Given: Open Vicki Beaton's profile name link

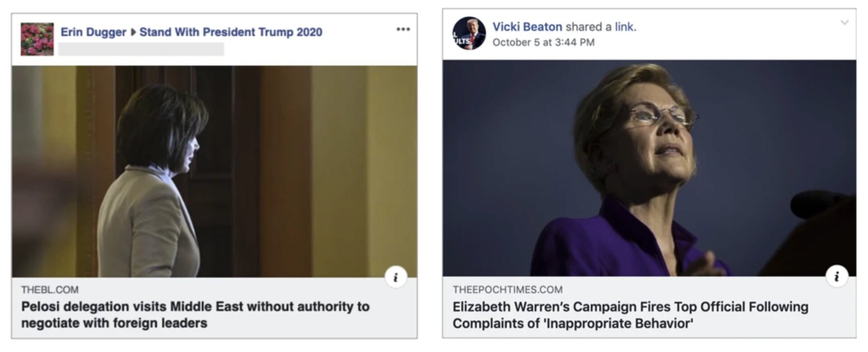Looking at the screenshot, I should 527,27.
